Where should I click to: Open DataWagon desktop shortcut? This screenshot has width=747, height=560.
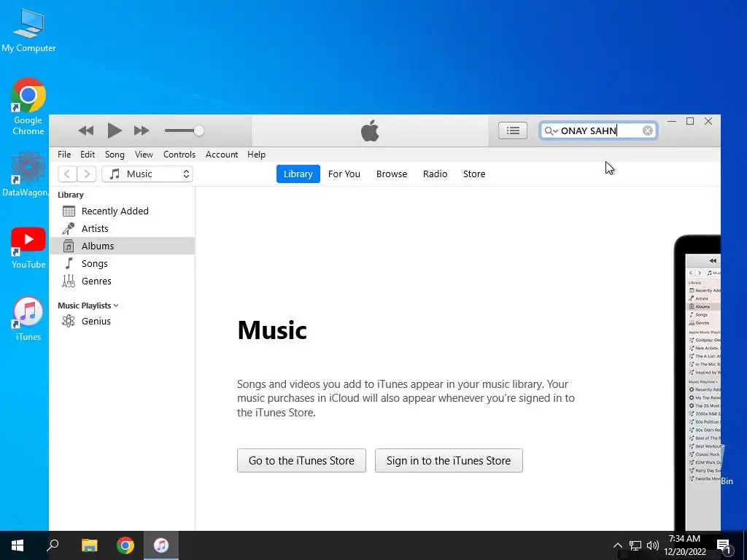point(27,174)
